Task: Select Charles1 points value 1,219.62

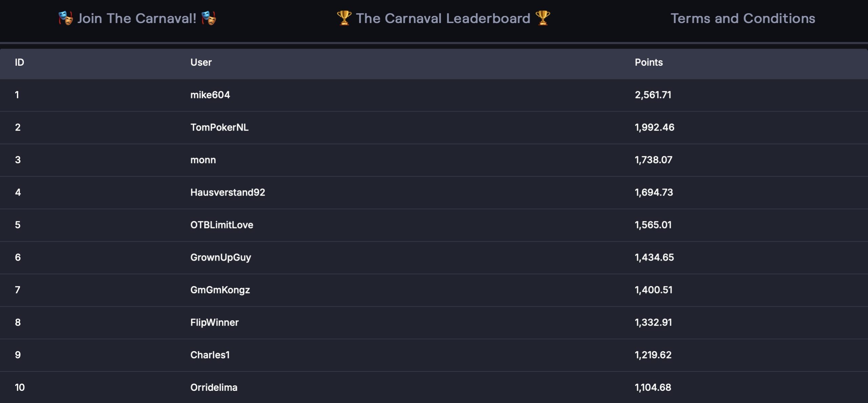Action: 653,355
